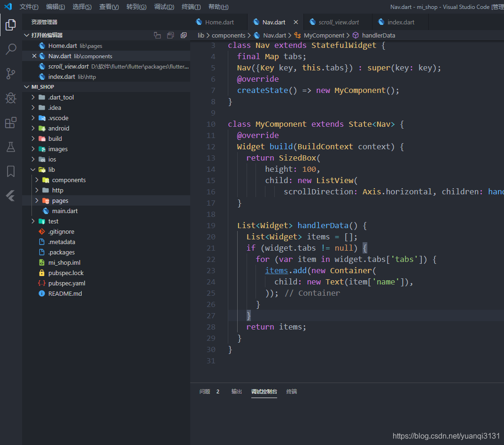Open the 帮助(H) menu

[x=218, y=7]
